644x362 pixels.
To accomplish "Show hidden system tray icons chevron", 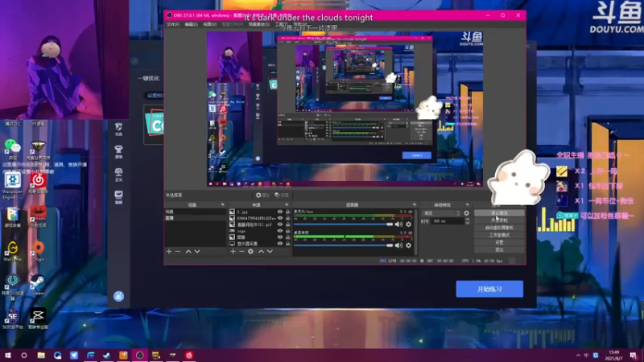I will pyautogui.click(x=578, y=356).
